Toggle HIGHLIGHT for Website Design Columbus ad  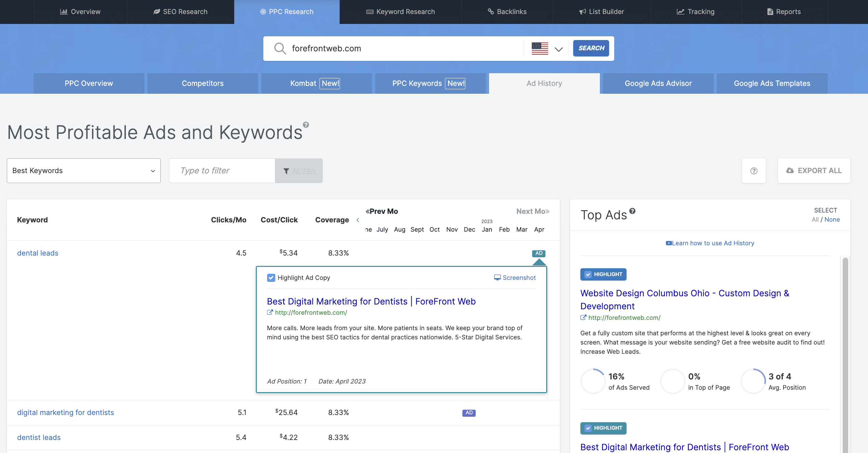click(603, 274)
